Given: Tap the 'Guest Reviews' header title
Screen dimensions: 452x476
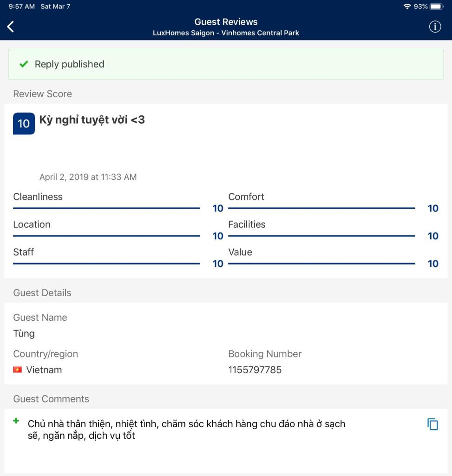Looking at the screenshot, I should (226, 22).
